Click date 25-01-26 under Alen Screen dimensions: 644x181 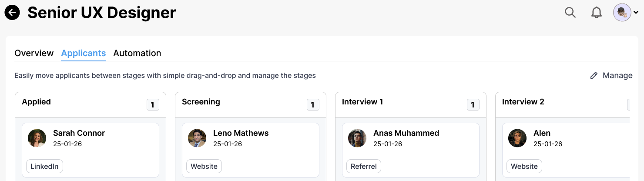(548, 144)
